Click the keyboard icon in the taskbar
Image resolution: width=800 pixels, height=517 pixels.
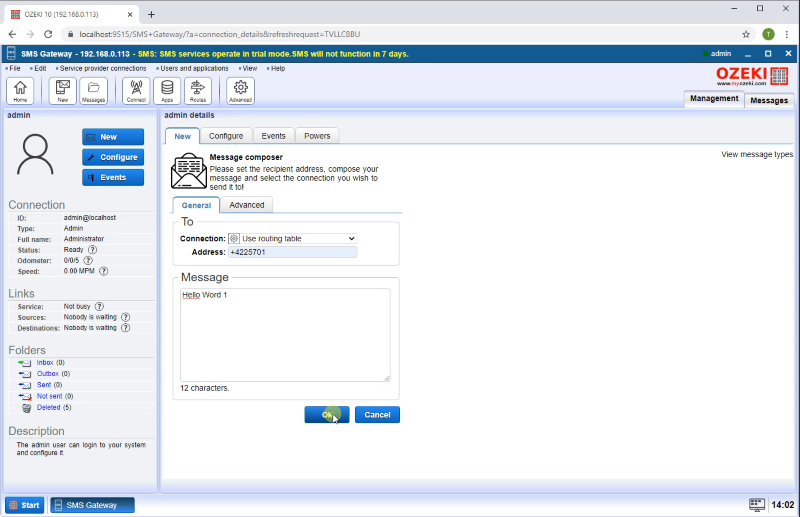point(757,505)
